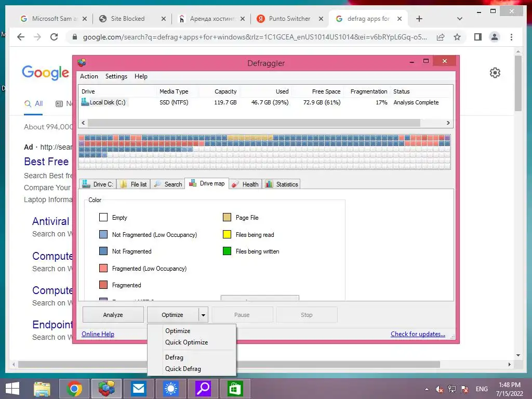
Task: Click the Capacity column header
Action: coord(220,91)
